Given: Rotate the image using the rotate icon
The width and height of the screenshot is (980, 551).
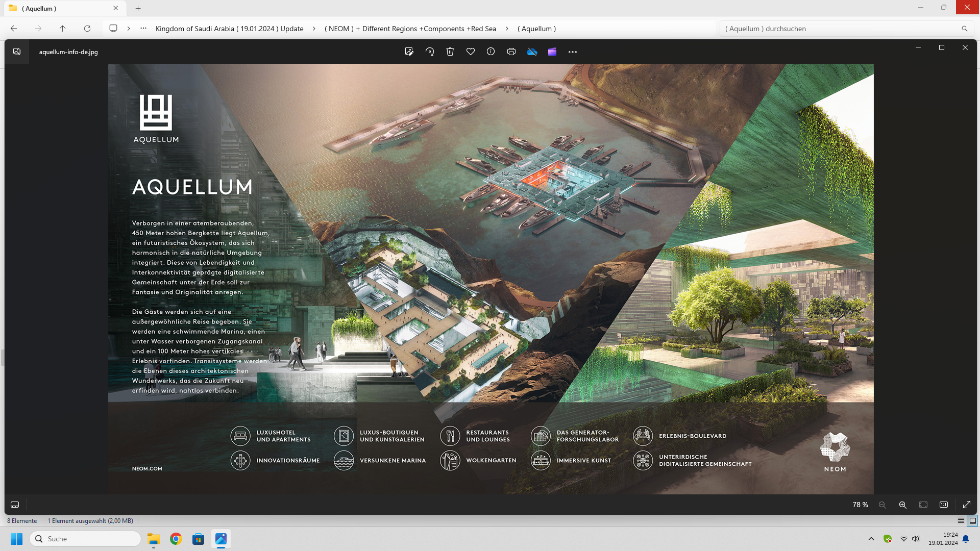Looking at the screenshot, I should pos(430,52).
